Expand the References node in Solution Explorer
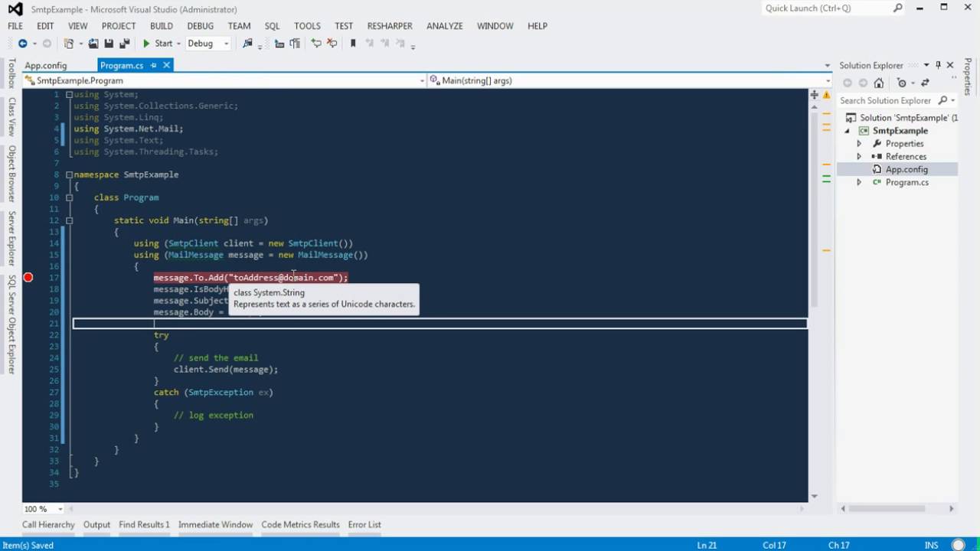 858,156
